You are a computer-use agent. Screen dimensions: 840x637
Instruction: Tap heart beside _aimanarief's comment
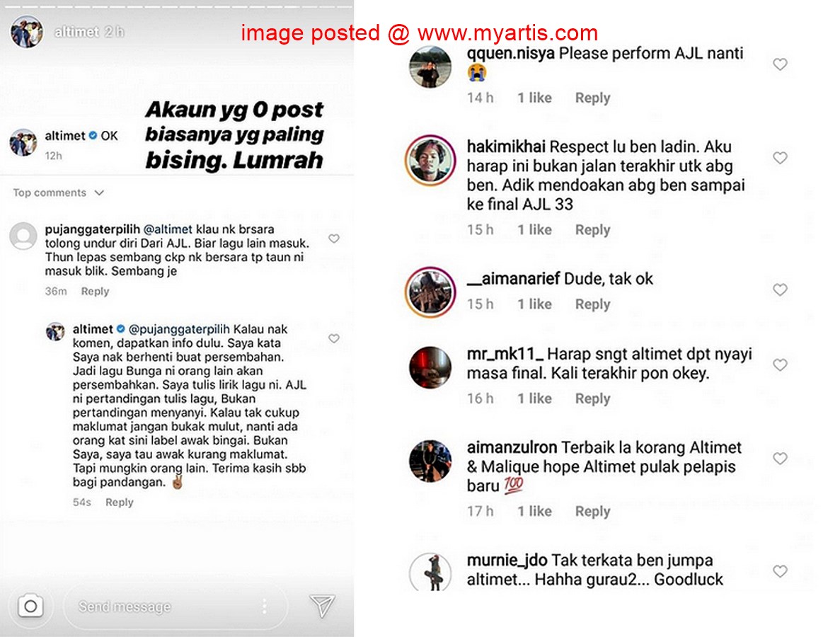tap(780, 290)
